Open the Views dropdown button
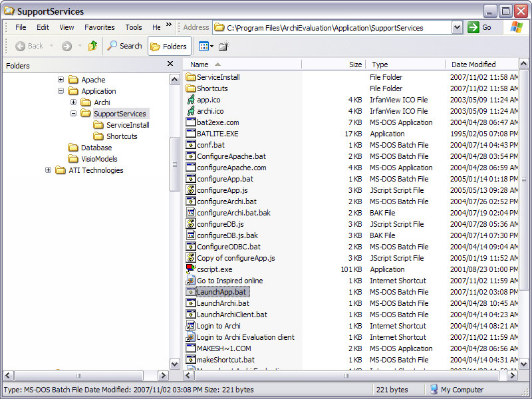This screenshot has width=532, height=399. pyautogui.click(x=205, y=46)
